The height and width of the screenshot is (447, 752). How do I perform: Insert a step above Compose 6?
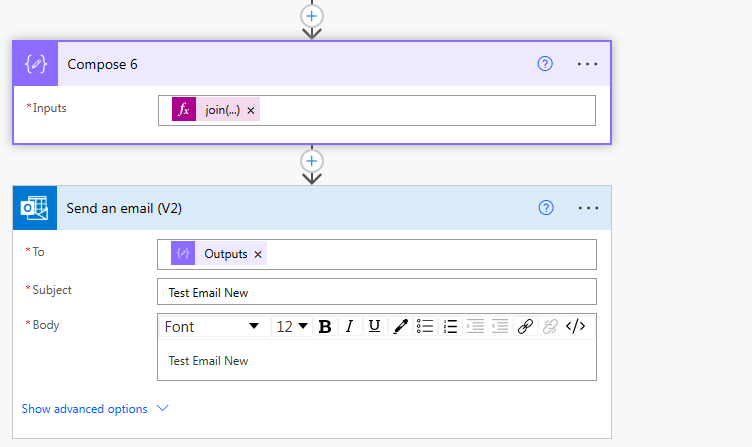[312, 16]
